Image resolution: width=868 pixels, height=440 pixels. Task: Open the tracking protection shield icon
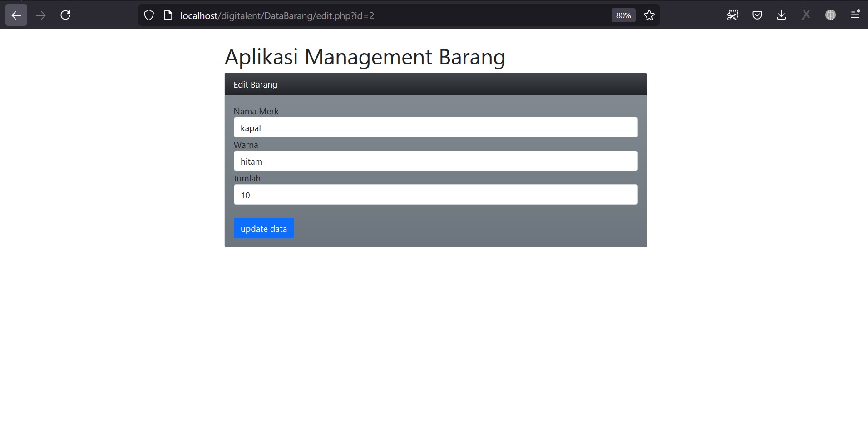(149, 15)
